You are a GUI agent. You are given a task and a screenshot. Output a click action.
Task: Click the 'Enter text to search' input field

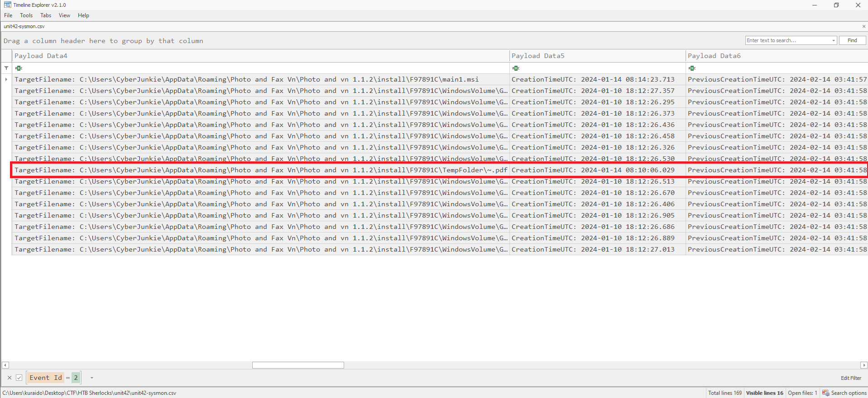click(x=788, y=40)
